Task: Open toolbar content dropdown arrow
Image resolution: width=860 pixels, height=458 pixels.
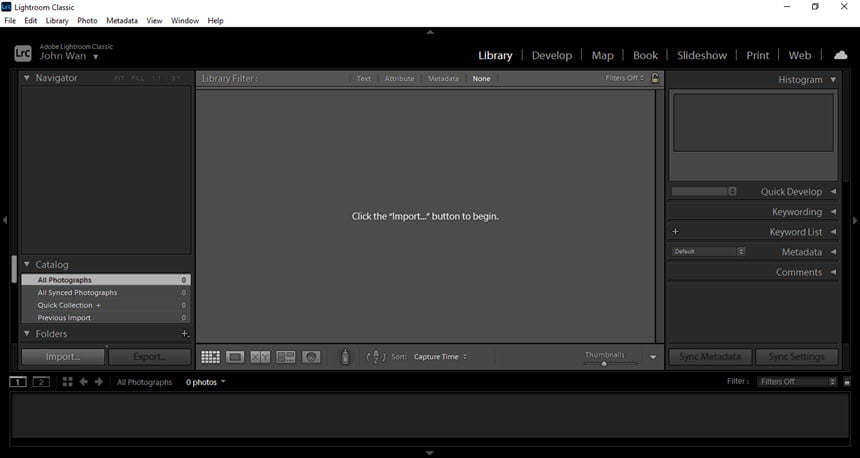Action: (653, 357)
